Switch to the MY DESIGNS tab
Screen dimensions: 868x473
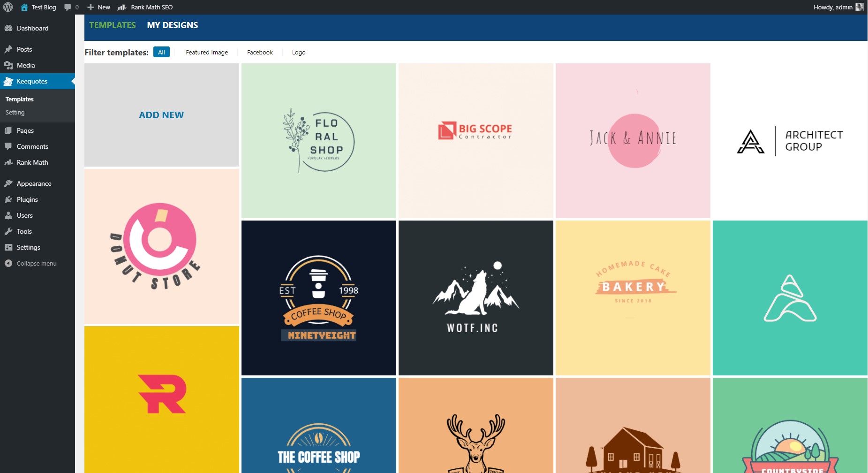(x=173, y=25)
